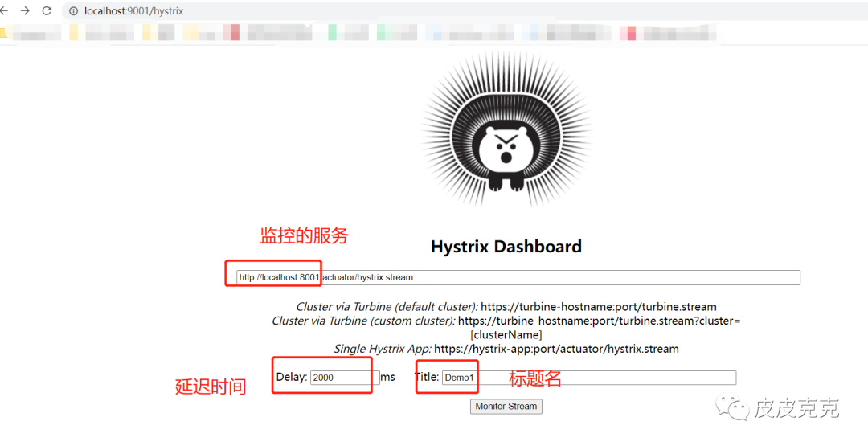The image size is (868, 446).
Task: Go forward with the browser forward arrow
Action: [x=25, y=11]
